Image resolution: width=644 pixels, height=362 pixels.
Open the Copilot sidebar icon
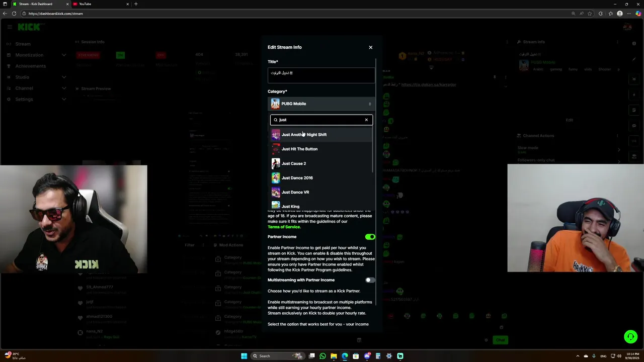(x=638, y=14)
